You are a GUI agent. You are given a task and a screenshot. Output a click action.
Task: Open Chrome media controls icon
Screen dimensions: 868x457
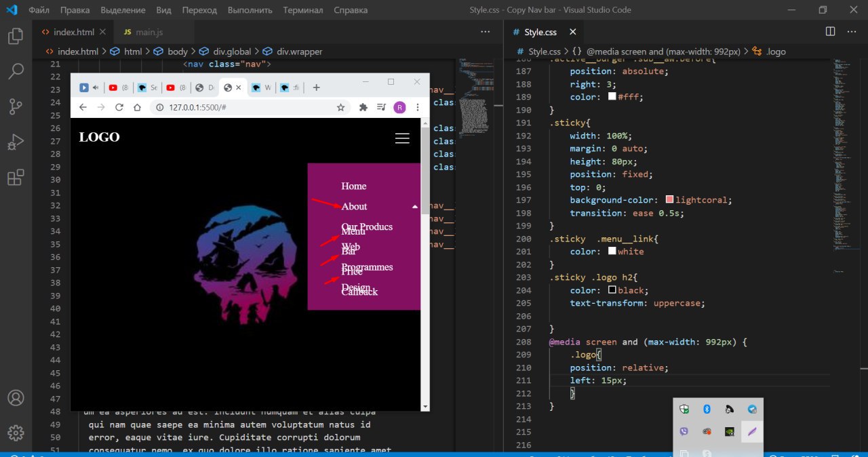(x=382, y=107)
